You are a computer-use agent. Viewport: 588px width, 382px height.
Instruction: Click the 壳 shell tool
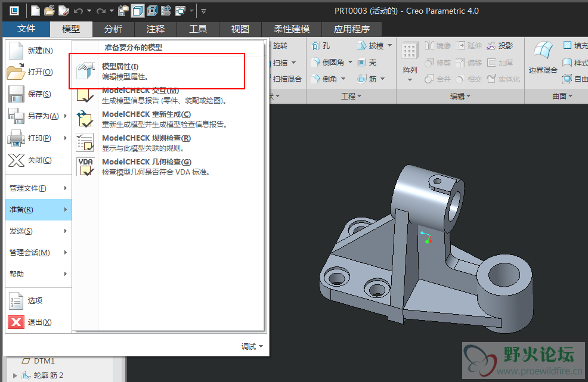click(367, 62)
